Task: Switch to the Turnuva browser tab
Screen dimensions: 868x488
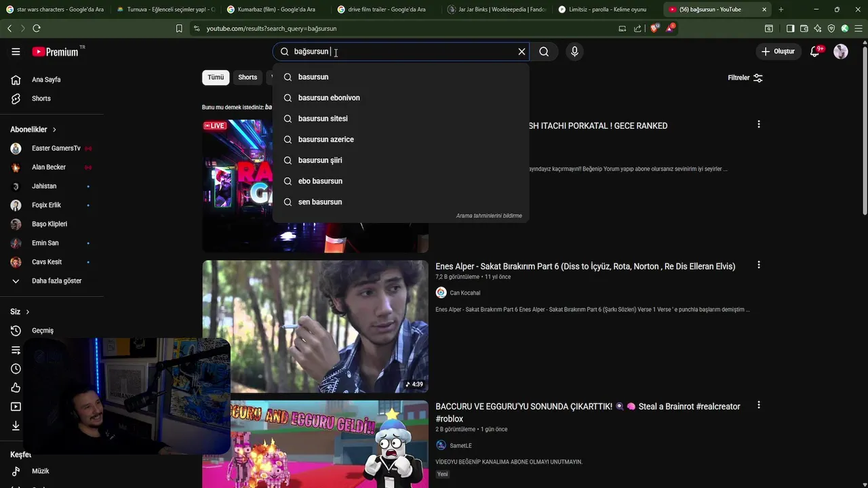Action: [165, 9]
